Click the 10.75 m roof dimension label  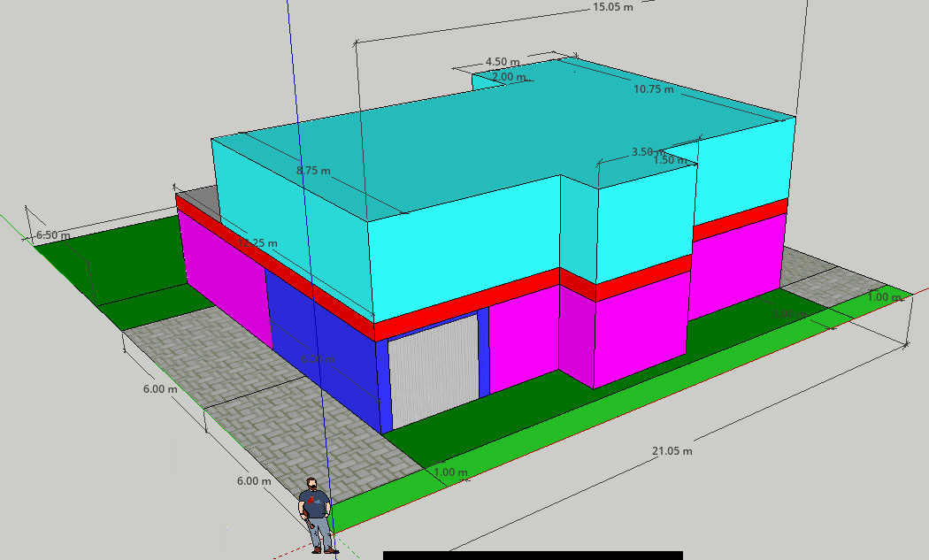(653, 89)
